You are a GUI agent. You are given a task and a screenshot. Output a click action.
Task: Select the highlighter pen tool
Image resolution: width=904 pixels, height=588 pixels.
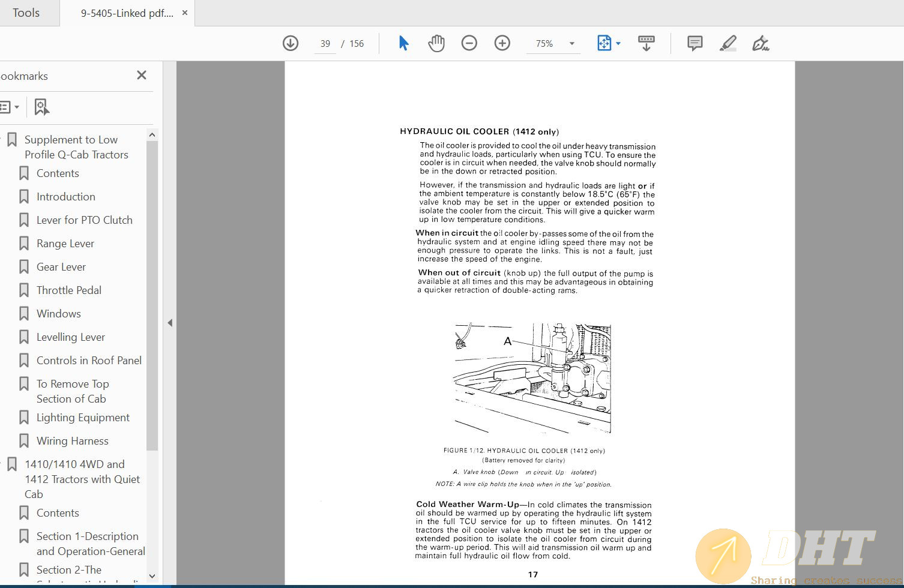[x=728, y=43]
